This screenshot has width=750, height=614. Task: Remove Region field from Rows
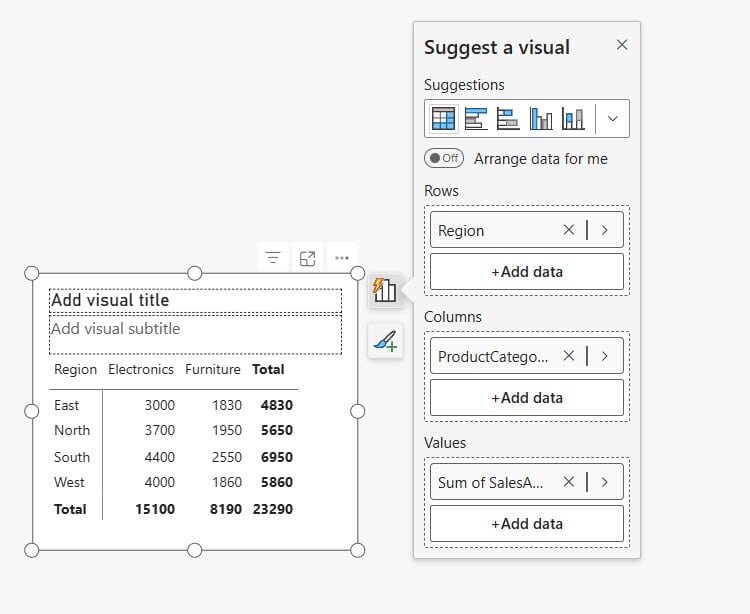568,230
